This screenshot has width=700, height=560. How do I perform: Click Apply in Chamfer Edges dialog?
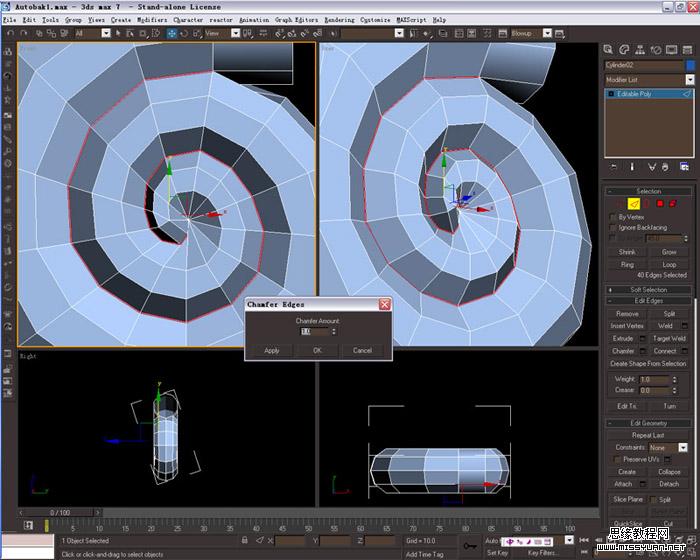pos(271,351)
